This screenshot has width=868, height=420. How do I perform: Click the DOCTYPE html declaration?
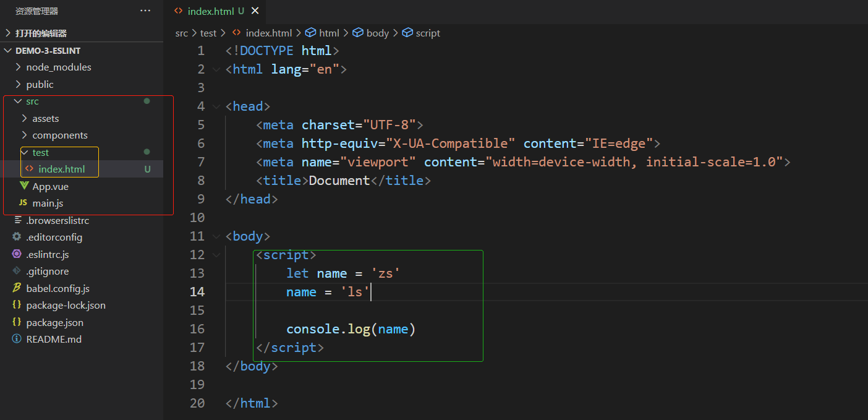click(x=283, y=51)
